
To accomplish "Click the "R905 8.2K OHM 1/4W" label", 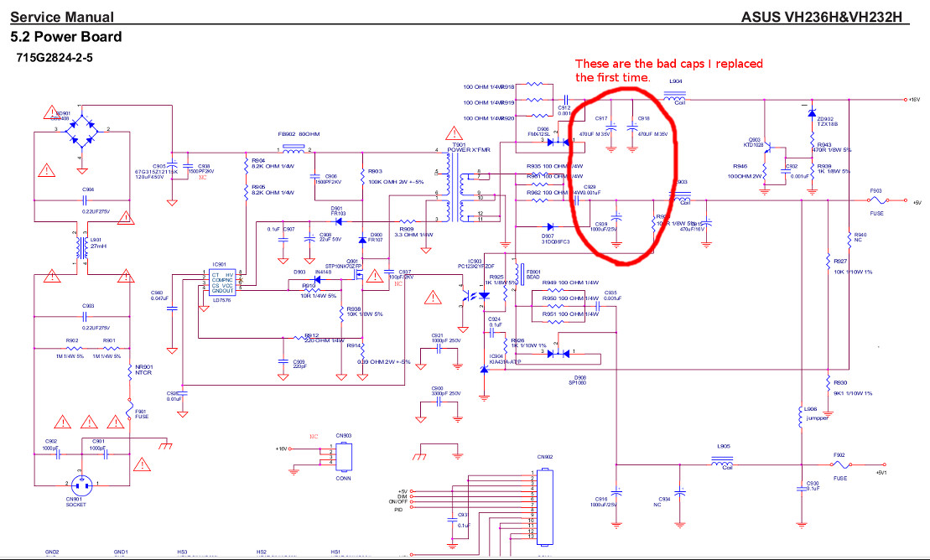I will click(273, 189).
